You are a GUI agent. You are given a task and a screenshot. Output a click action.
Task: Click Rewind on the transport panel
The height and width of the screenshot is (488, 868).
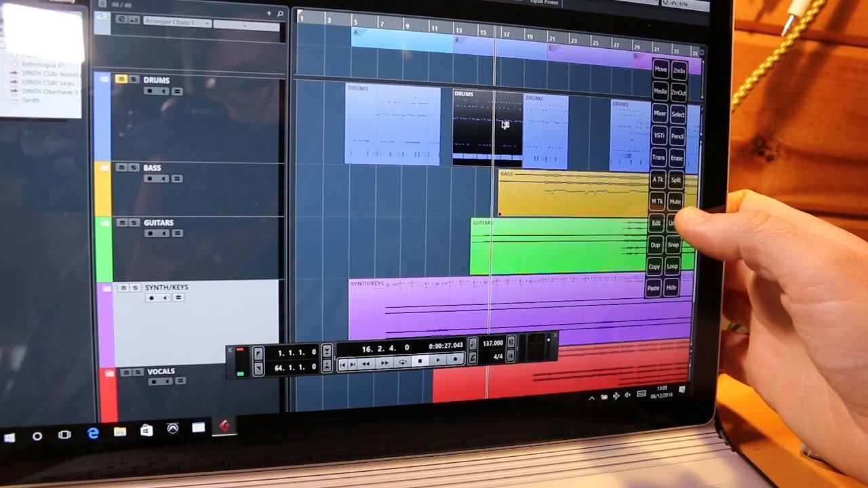366,363
